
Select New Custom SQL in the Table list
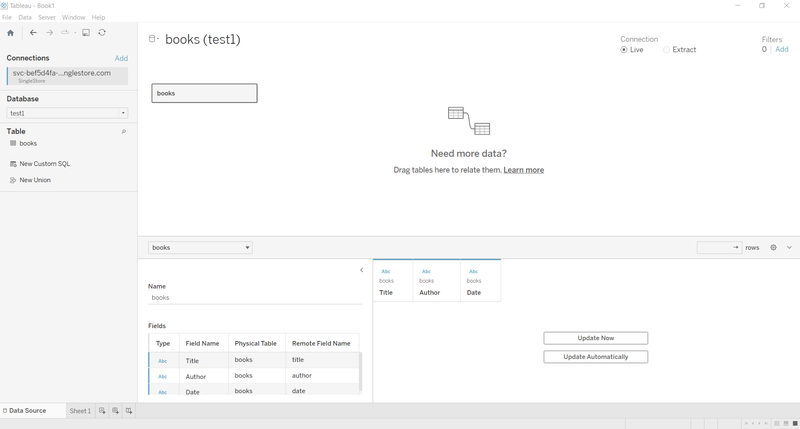(44, 164)
